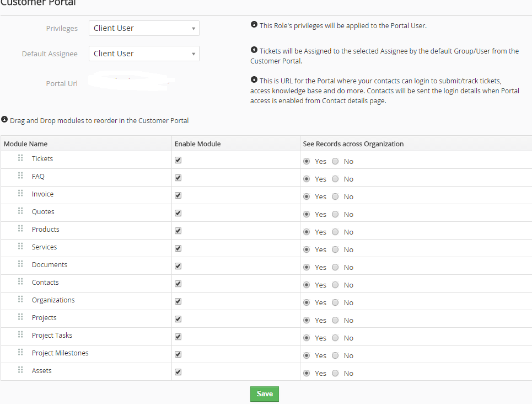Viewport: 532px width, 404px height.
Task: Uncheck the Project Milestones module checkbox
Action: (178, 354)
